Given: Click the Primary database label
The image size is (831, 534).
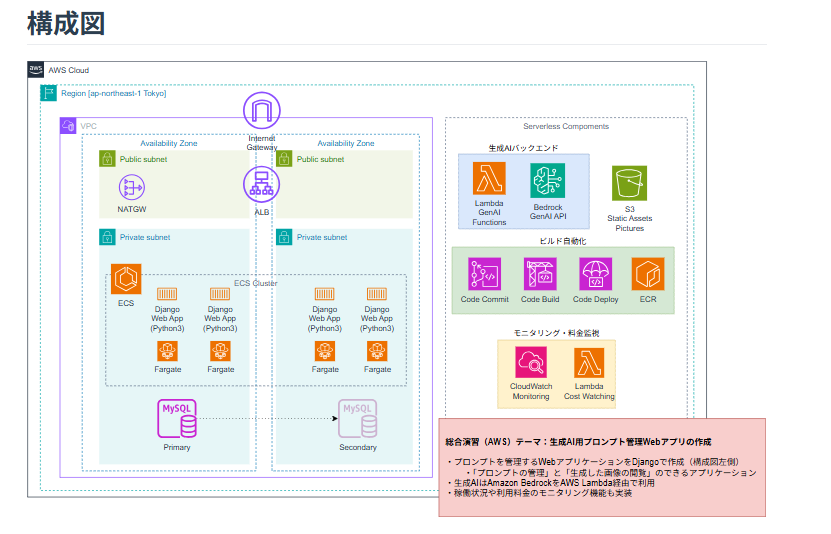Looking at the screenshot, I should coord(177,447).
